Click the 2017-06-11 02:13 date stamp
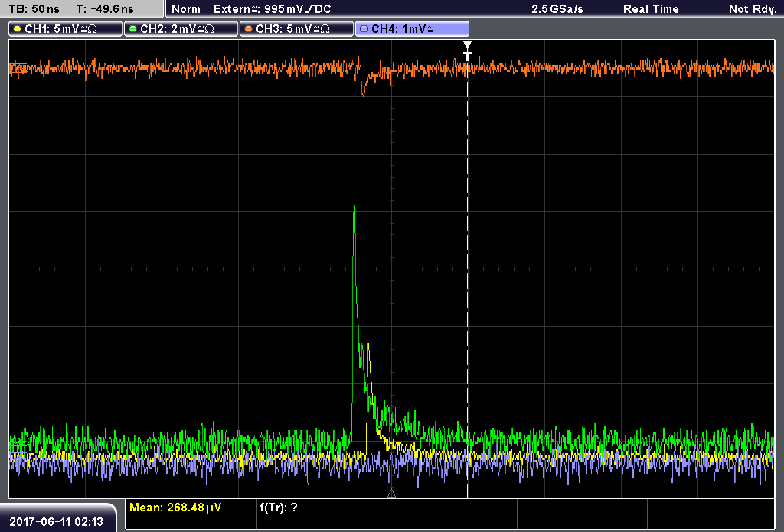784x532 pixels. 56,522
